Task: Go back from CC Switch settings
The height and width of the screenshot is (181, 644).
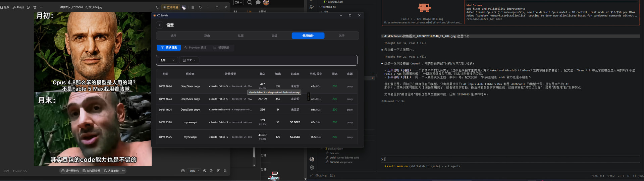Action: (160, 25)
